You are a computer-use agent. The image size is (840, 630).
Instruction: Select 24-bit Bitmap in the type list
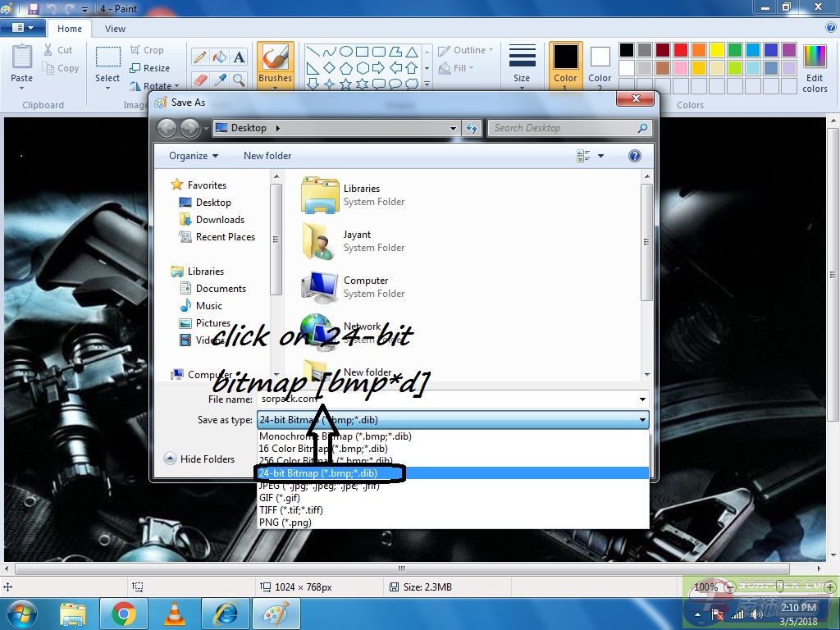[328, 473]
